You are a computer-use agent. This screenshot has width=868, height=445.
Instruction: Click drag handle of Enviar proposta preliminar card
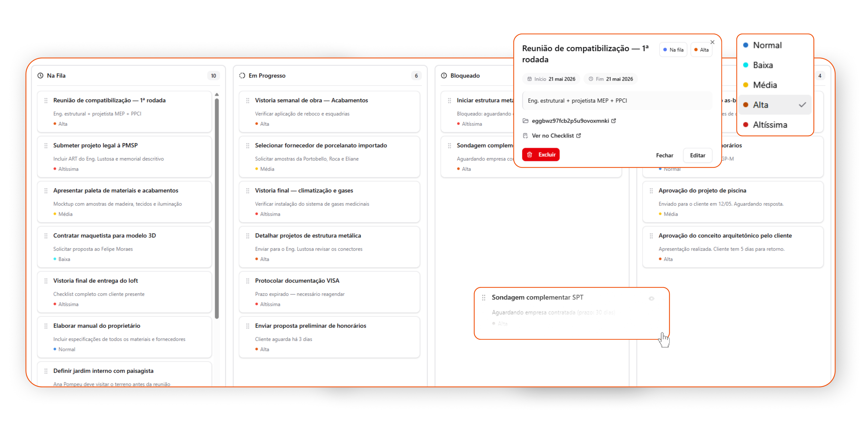(x=248, y=326)
